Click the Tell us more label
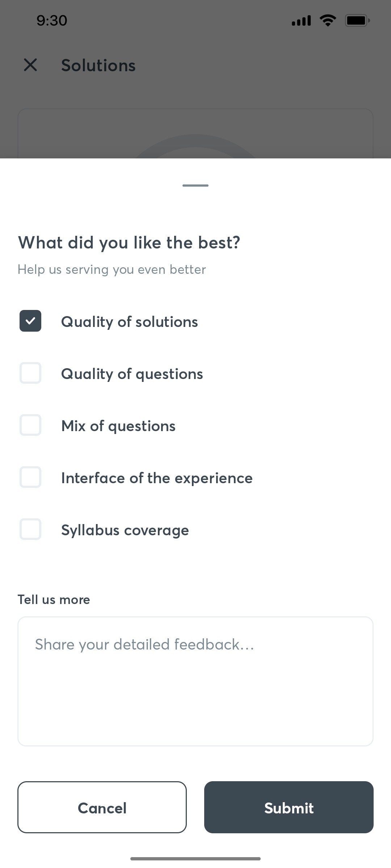 click(x=54, y=599)
